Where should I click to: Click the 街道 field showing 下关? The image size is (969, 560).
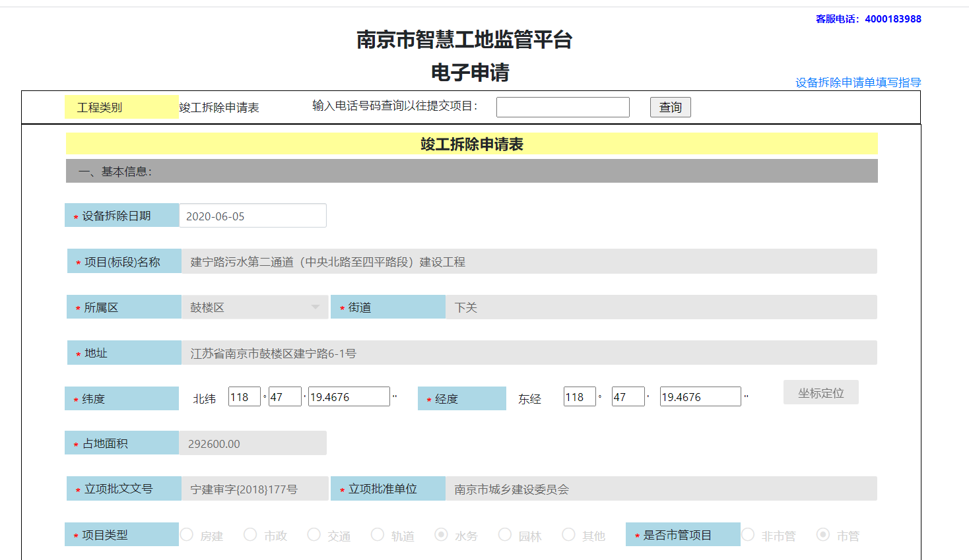(x=661, y=307)
